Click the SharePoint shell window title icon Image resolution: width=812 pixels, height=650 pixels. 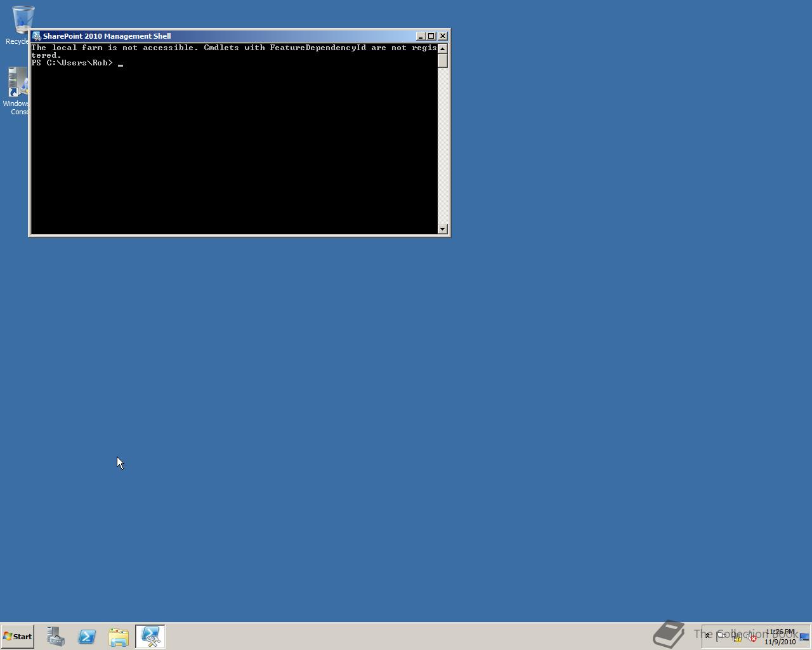[37, 36]
